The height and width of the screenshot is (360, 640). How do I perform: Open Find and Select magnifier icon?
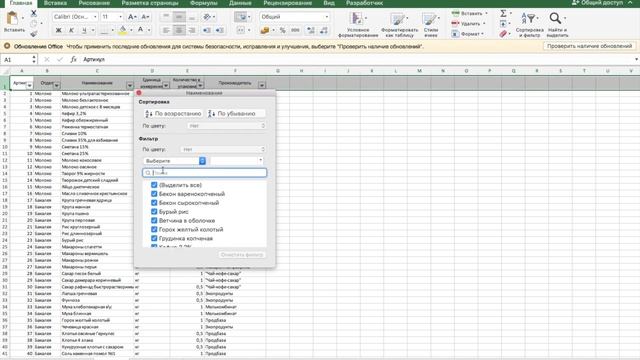[x=557, y=24]
